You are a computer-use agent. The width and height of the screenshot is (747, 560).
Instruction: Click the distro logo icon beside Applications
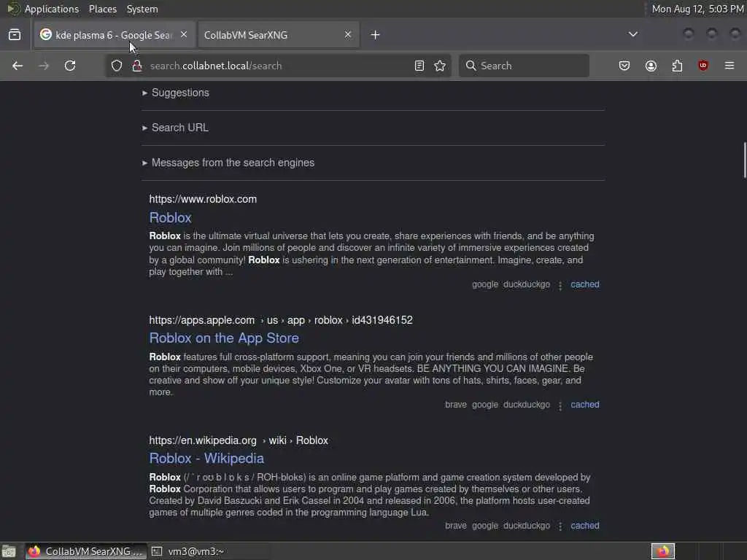(x=13, y=9)
